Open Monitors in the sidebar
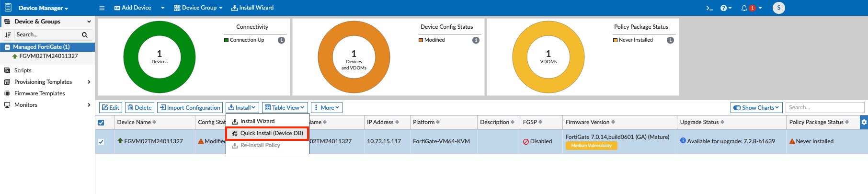Image resolution: width=868 pixels, height=194 pixels. (26, 105)
